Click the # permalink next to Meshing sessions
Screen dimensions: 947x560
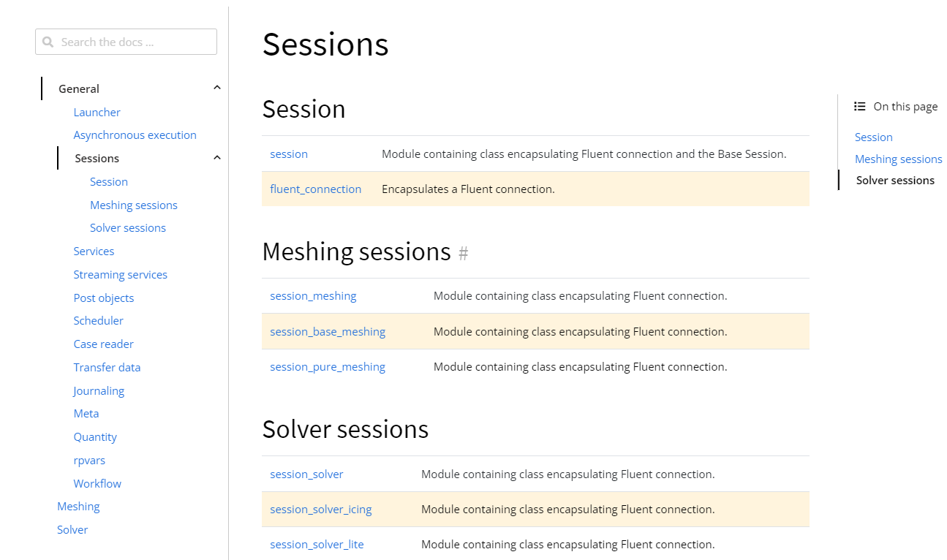coord(463,253)
